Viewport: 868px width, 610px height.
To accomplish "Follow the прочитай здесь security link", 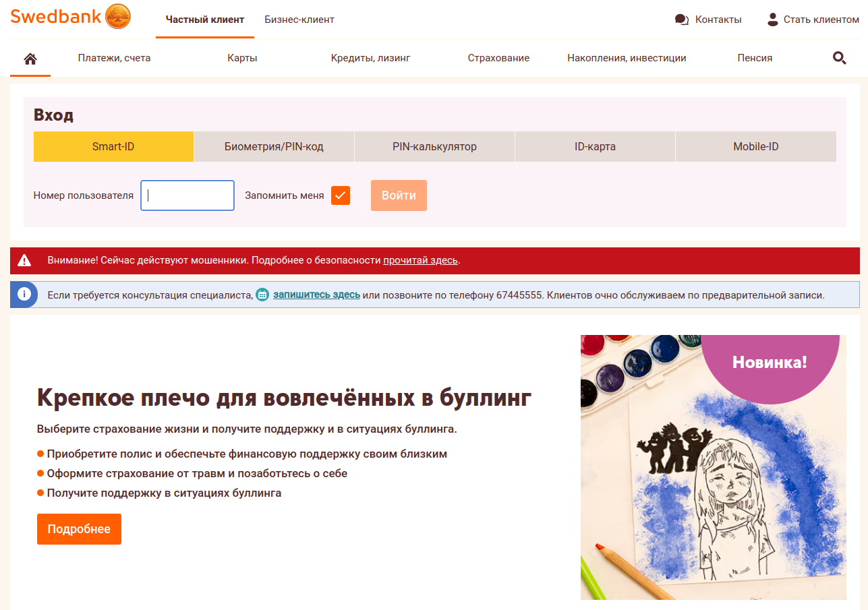I will (x=421, y=260).
